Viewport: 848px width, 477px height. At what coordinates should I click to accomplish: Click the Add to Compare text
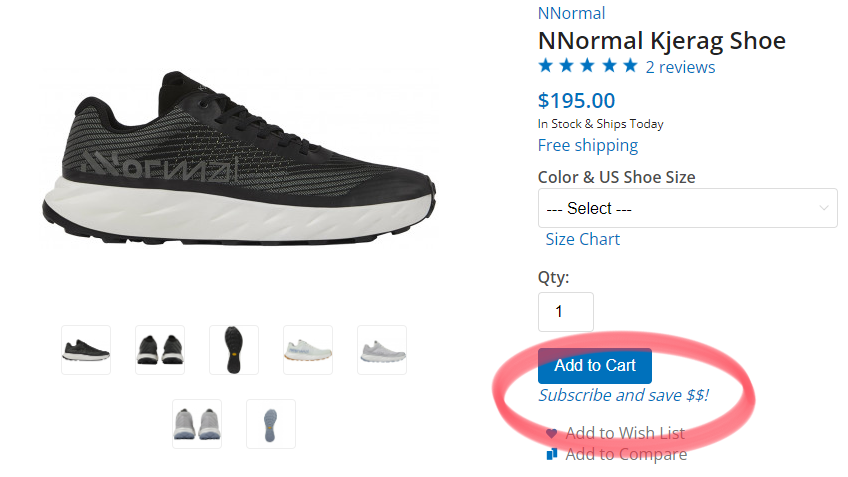(626, 454)
